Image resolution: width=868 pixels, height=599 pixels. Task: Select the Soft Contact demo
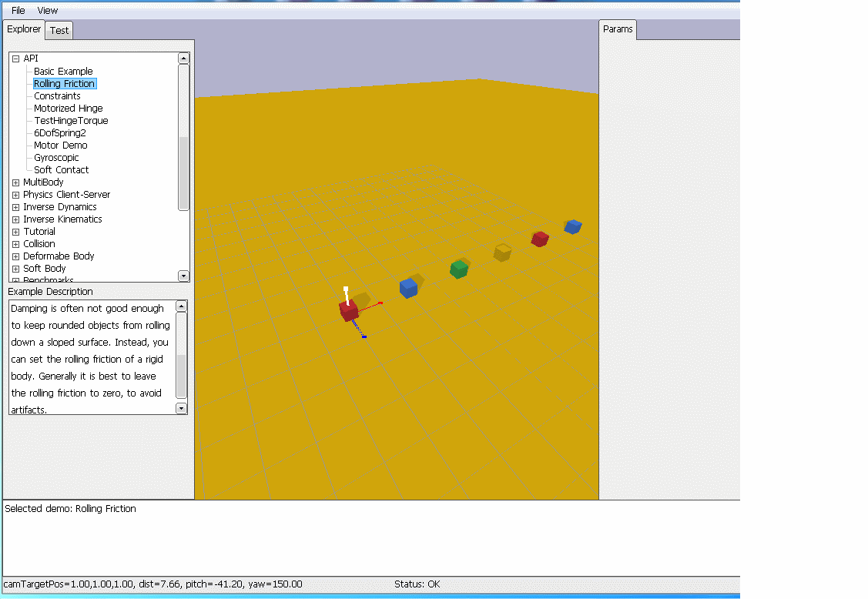pyautogui.click(x=61, y=170)
